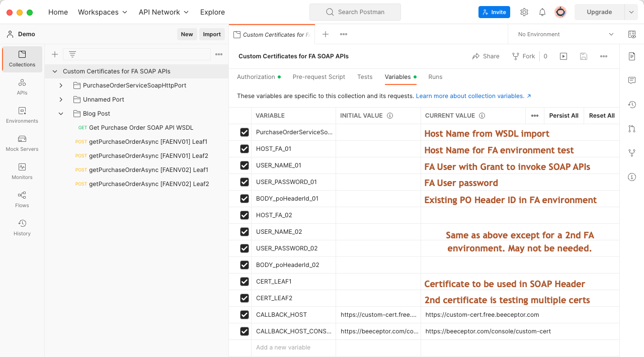Click the Run collection play icon
The height and width of the screenshot is (357, 644).
coord(563,56)
